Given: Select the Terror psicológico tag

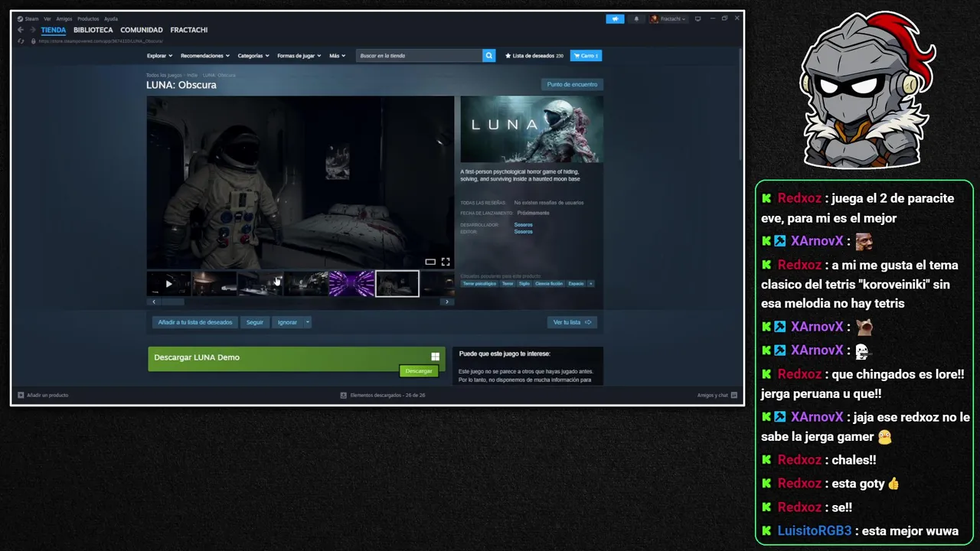Looking at the screenshot, I should point(479,283).
